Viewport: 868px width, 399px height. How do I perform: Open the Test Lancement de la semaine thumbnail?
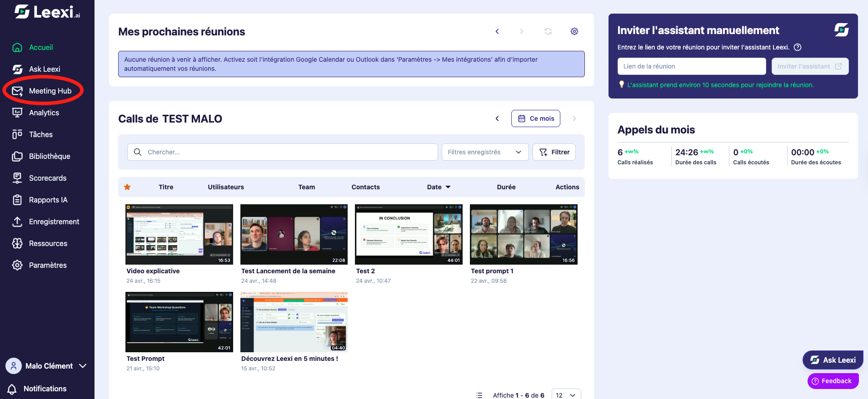(x=294, y=234)
